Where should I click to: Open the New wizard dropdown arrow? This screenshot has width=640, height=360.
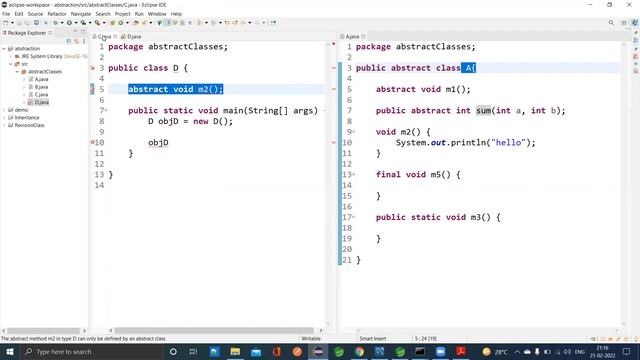point(12,23)
